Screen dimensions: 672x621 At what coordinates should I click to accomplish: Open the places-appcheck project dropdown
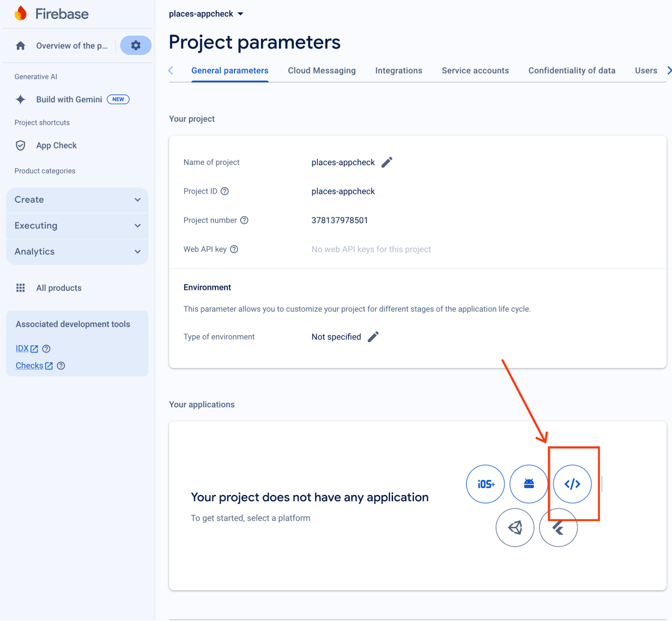[x=206, y=14]
